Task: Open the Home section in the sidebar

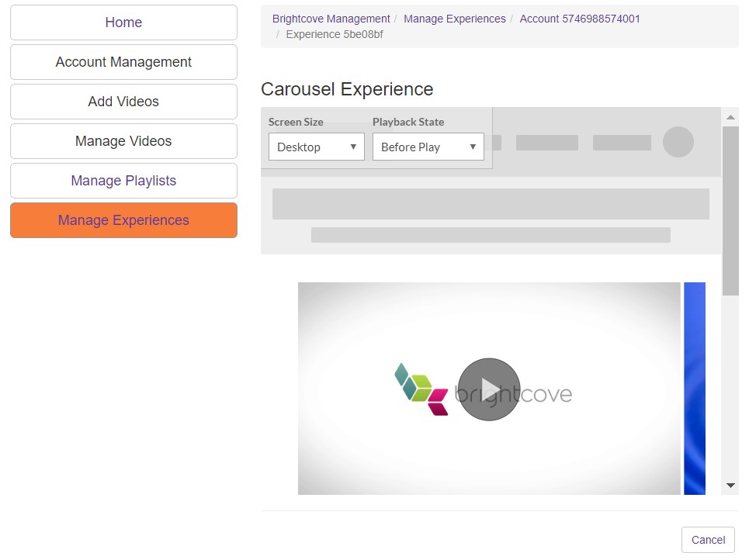Action: tap(123, 22)
